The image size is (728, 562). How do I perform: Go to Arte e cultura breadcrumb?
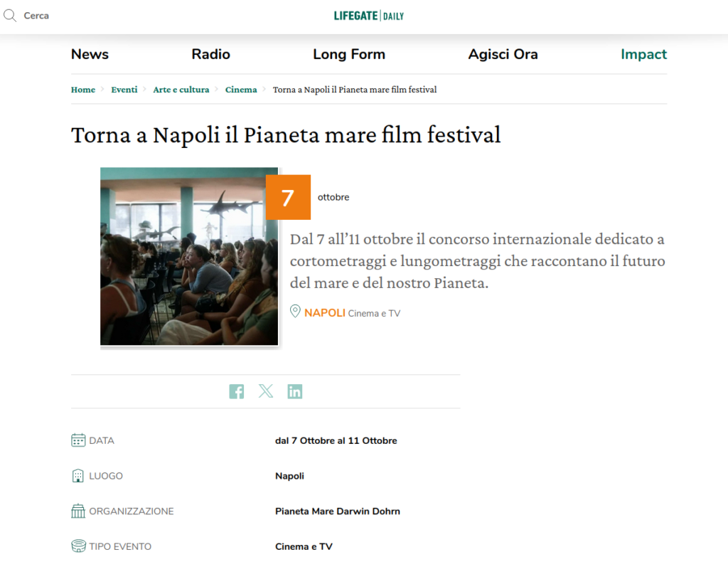[181, 90]
